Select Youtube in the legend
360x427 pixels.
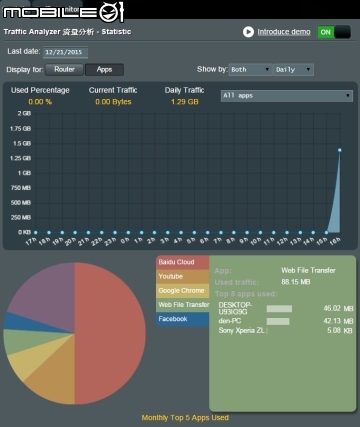(x=183, y=276)
